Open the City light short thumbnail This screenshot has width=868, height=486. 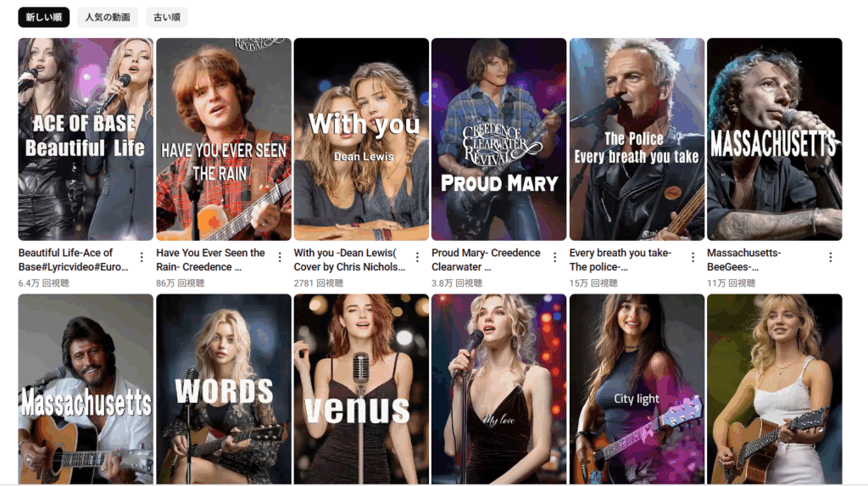(x=637, y=389)
